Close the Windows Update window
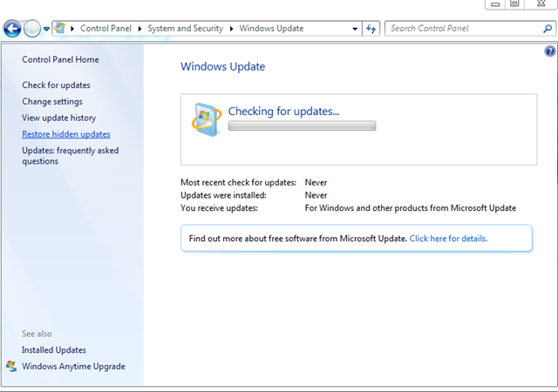The image size is (558, 392). point(541,3)
